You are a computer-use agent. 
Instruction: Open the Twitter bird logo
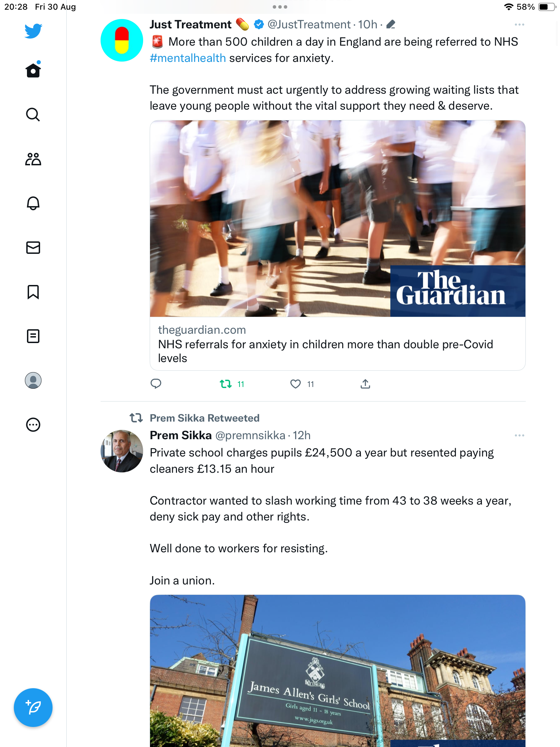click(x=33, y=31)
